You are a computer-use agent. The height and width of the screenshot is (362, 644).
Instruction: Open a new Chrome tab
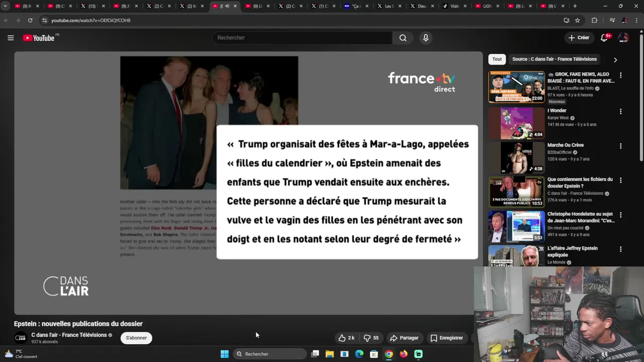point(575,6)
